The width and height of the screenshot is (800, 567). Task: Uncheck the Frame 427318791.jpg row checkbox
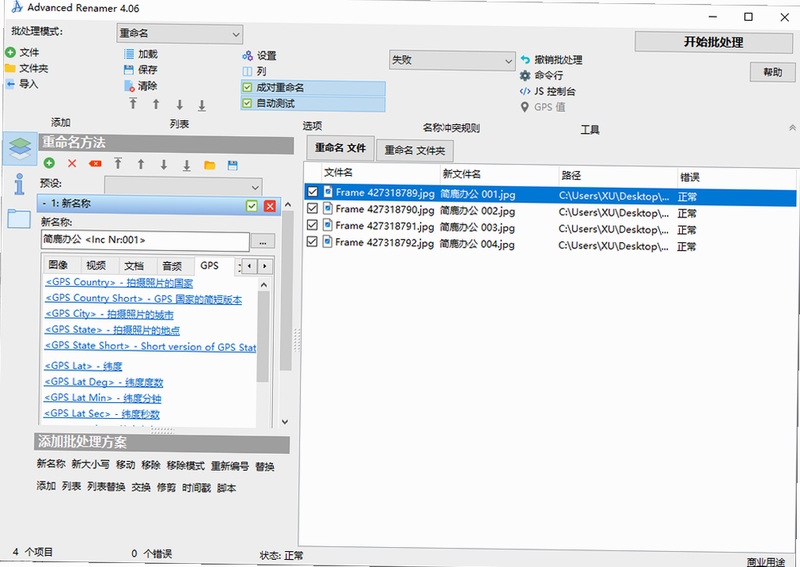312,225
